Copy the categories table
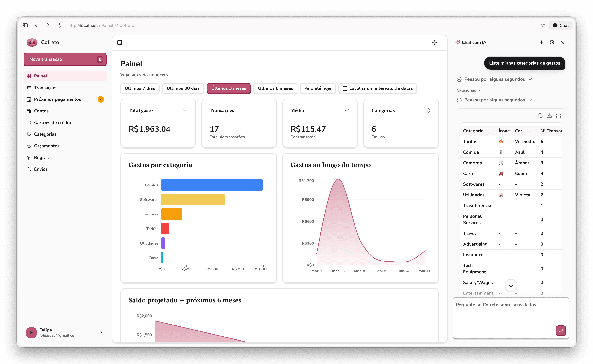The width and height of the screenshot is (593, 364). tap(541, 116)
